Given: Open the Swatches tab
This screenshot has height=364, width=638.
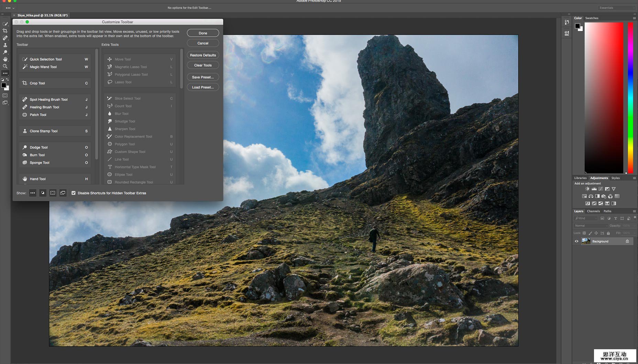Looking at the screenshot, I should [592, 18].
